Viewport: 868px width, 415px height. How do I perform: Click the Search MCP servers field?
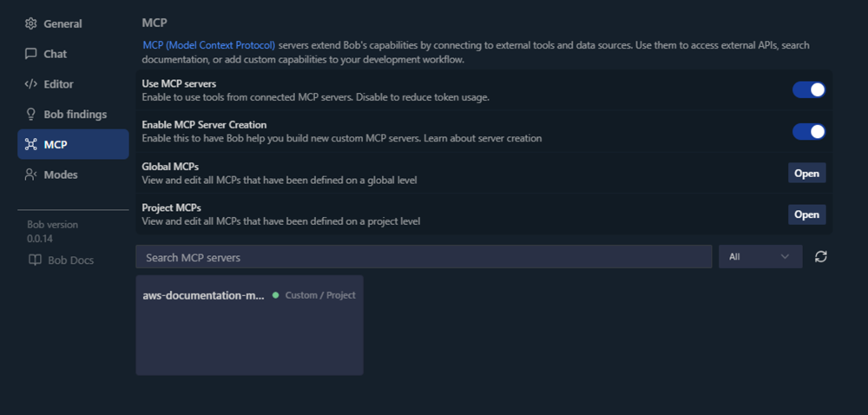[x=424, y=257]
